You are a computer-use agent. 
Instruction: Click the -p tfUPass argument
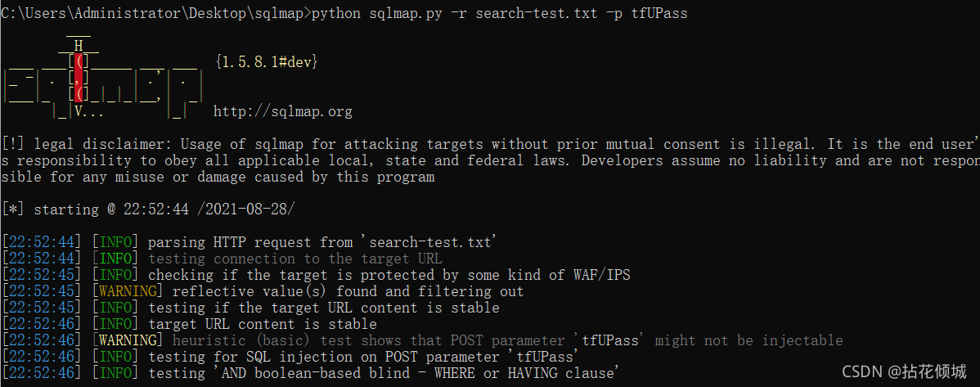click(x=646, y=13)
